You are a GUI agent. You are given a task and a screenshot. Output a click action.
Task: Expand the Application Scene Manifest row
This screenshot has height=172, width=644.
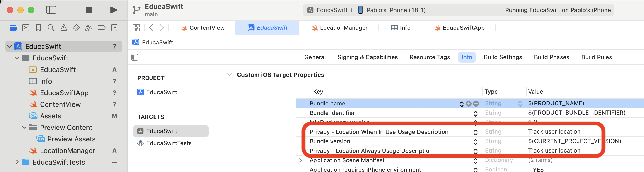click(x=301, y=160)
